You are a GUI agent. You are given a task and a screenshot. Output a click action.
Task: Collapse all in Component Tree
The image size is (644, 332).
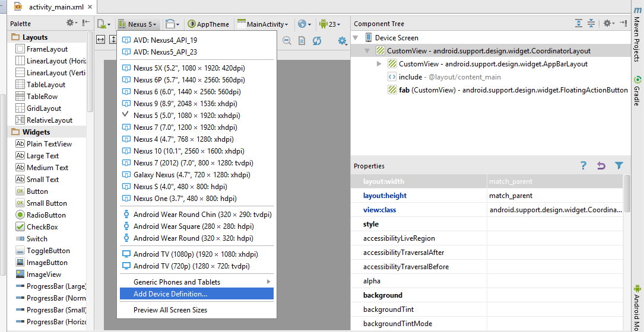591,23
